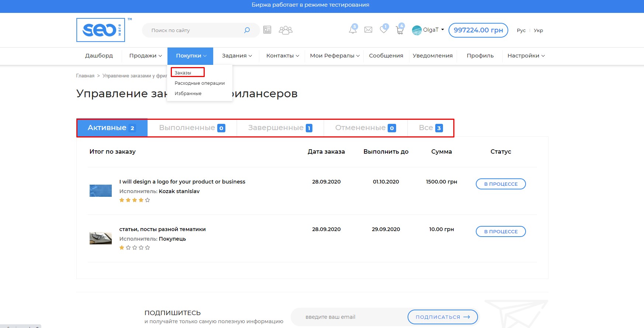Open the Задания dropdown menu
The height and width of the screenshot is (328, 644).
coord(237,56)
